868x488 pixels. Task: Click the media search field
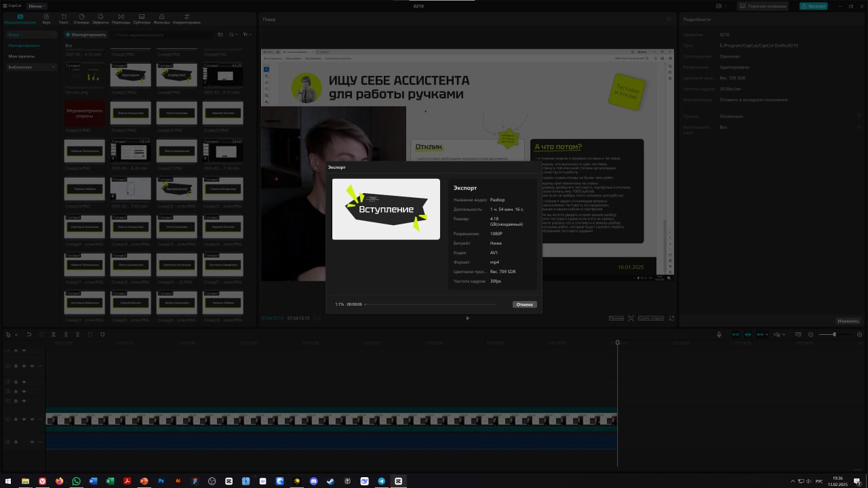point(162,35)
